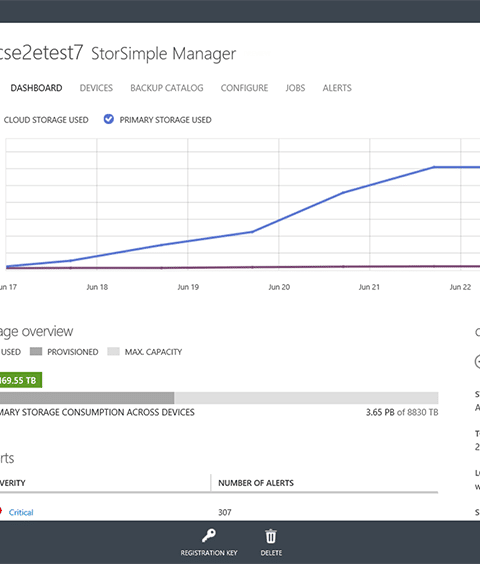Open the Backup Catalog tab
The height and width of the screenshot is (564, 480).
[x=167, y=88]
